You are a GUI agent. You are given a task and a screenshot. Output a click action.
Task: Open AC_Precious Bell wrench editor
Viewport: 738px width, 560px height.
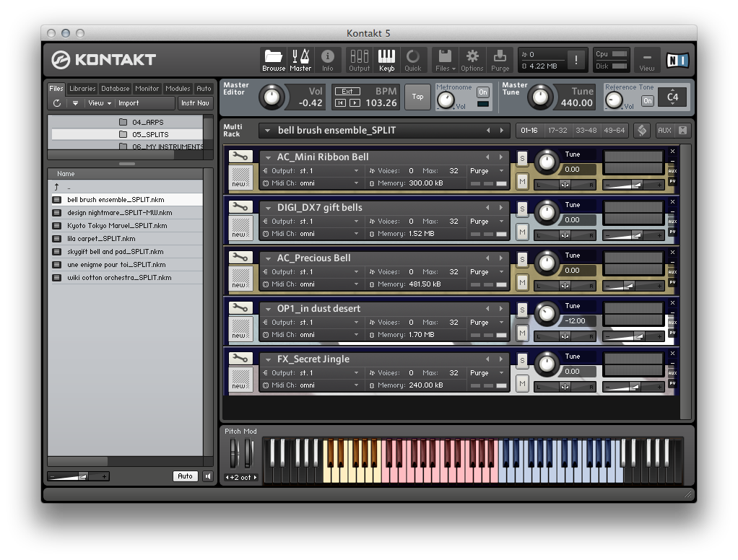(x=240, y=257)
